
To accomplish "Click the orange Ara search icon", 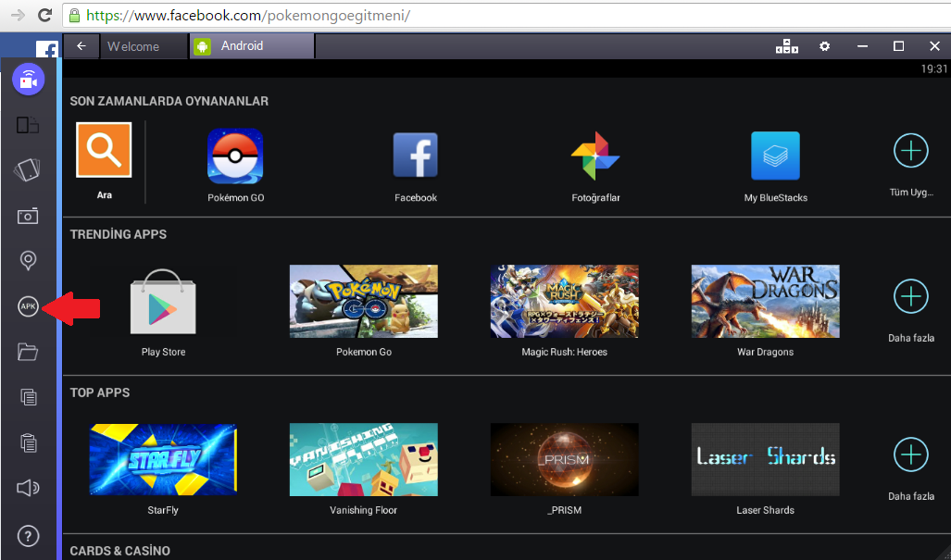I will point(104,150).
